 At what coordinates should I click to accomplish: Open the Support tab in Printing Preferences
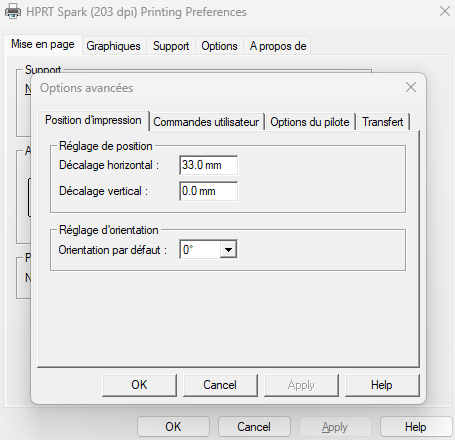coord(171,46)
